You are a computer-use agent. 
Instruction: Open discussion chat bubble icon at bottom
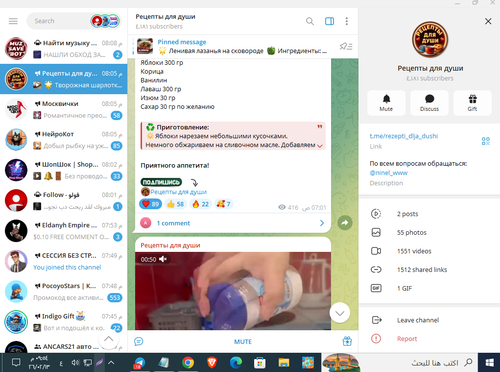139,341
